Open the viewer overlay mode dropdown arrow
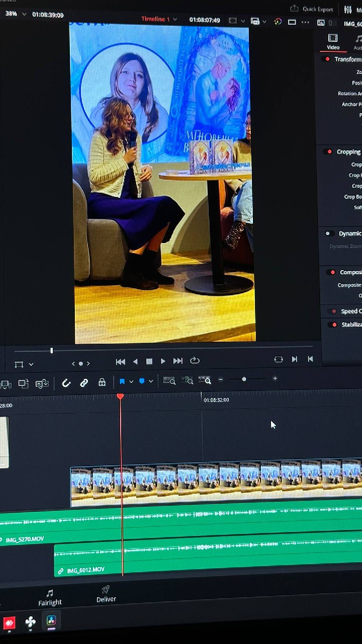Image resolution: width=362 pixels, height=644 pixels. pyautogui.click(x=31, y=364)
